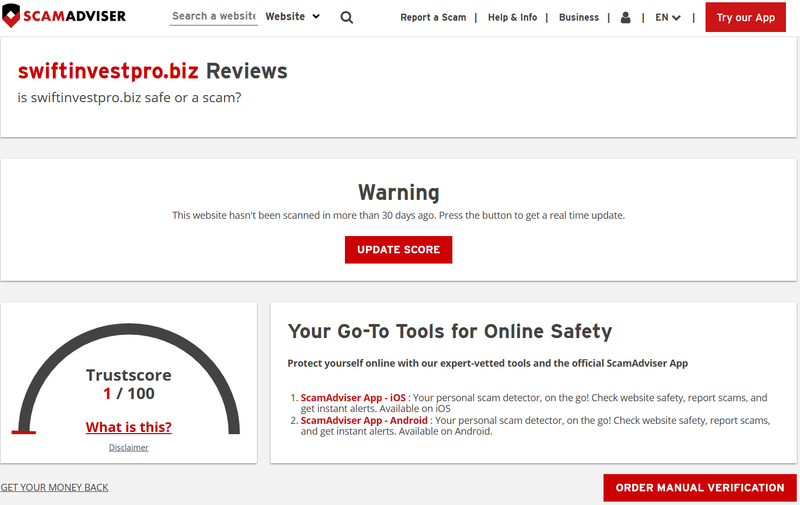Open the 'What is this?' link
This screenshot has width=800, height=505.
(x=129, y=427)
